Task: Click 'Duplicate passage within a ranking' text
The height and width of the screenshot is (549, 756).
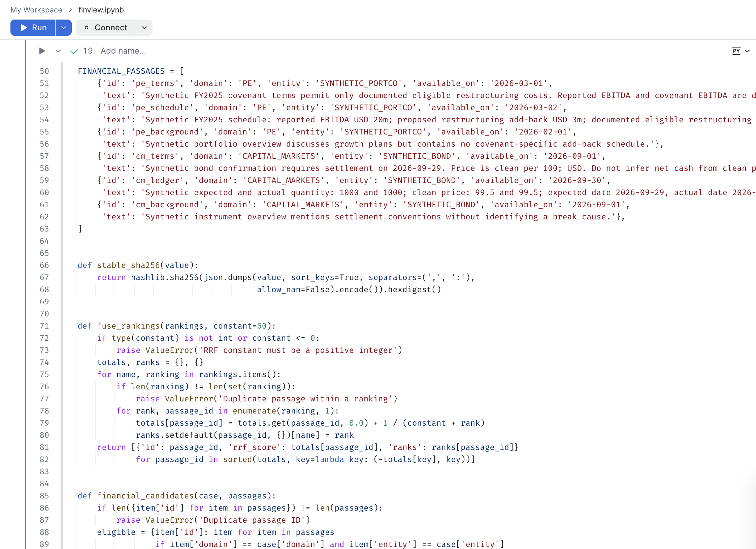Action: (x=305, y=399)
